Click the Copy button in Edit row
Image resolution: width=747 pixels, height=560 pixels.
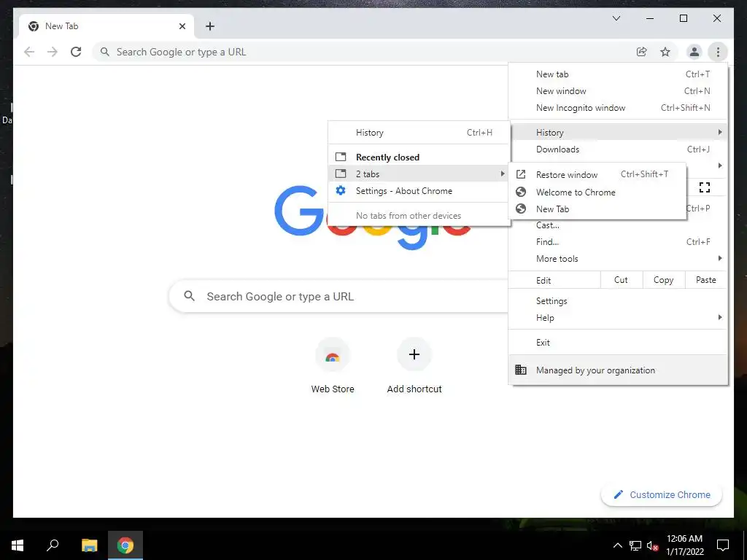664,280
